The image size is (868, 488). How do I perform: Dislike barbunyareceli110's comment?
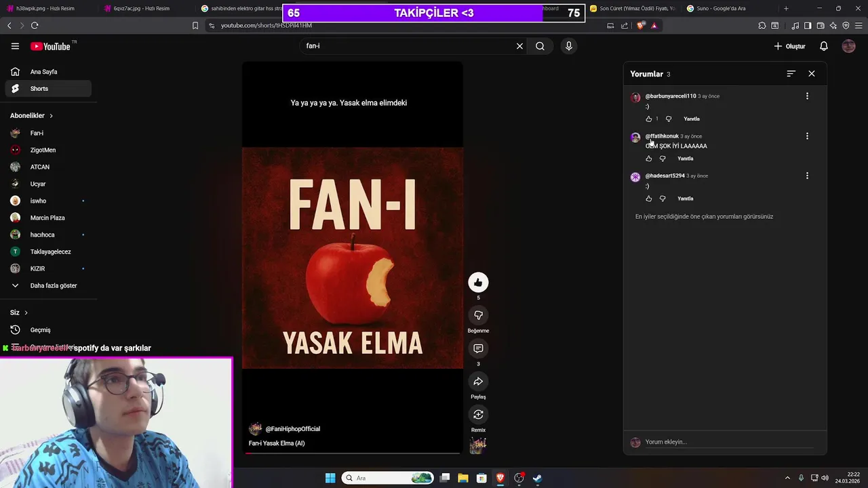[x=669, y=119]
